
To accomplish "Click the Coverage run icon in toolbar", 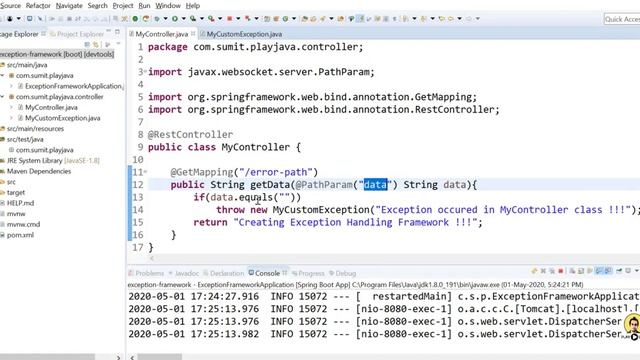I will coord(193,19).
